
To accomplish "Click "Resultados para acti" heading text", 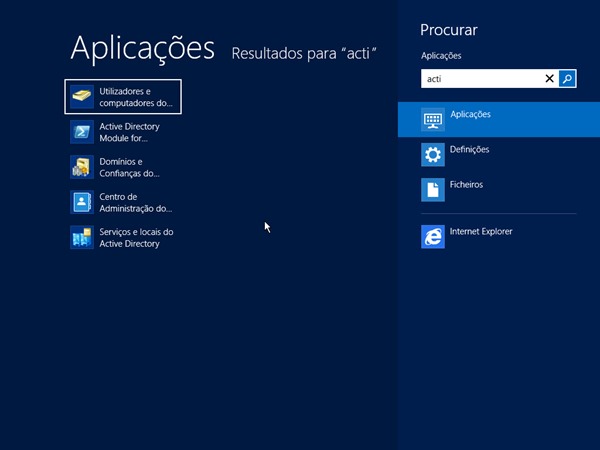I will 304,54.
